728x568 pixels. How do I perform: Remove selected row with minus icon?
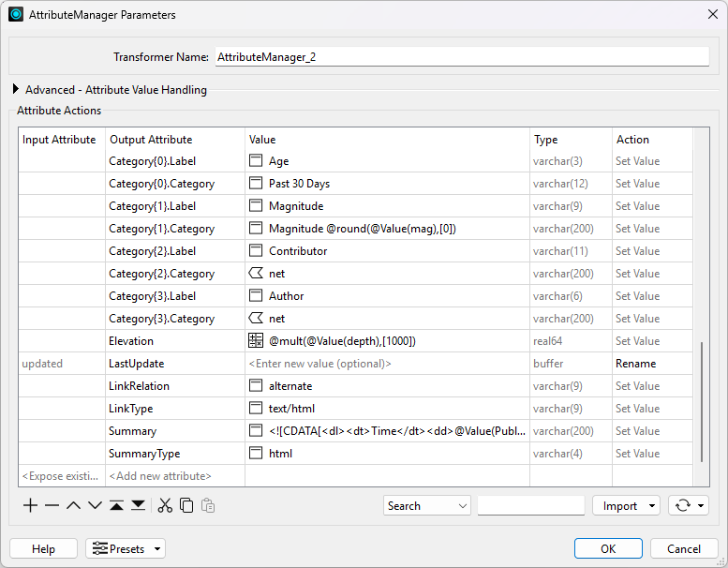click(52, 505)
